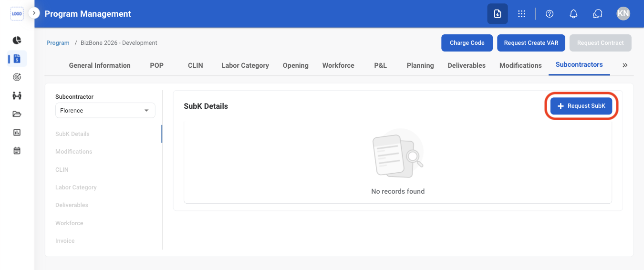644x270 pixels.
Task: Select Modifications in the side menu
Action: (x=74, y=152)
